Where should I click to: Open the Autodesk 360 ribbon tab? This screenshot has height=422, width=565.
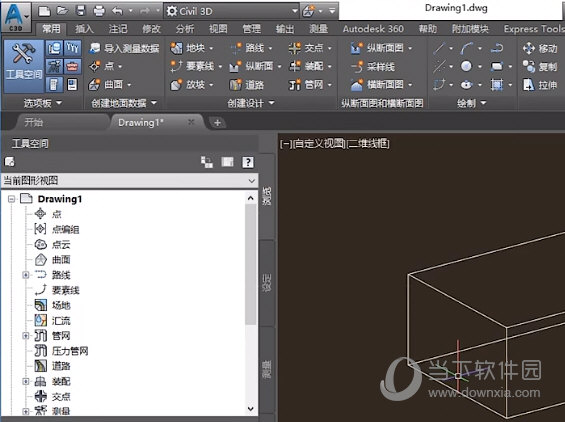[x=373, y=28]
